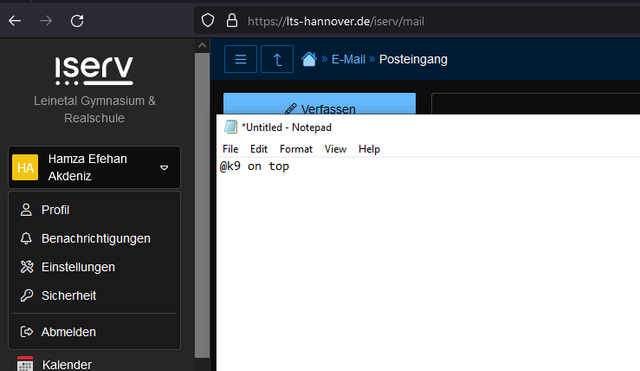Log out using Abmelden

[x=94, y=332]
